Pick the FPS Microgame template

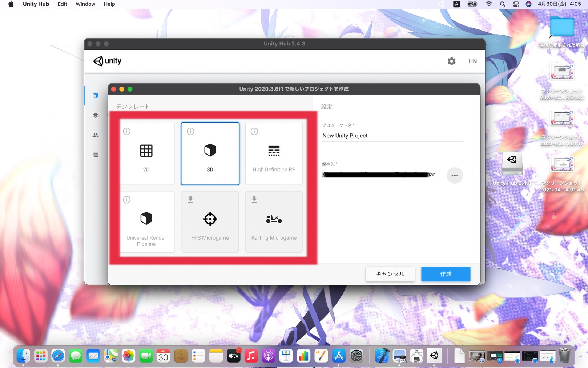[210, 222]
